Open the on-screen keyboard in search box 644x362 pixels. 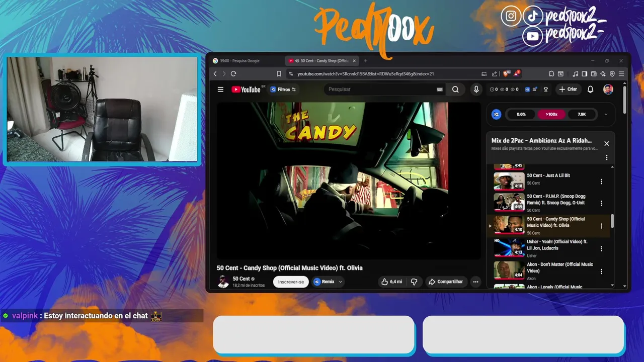tap(440, 89)
